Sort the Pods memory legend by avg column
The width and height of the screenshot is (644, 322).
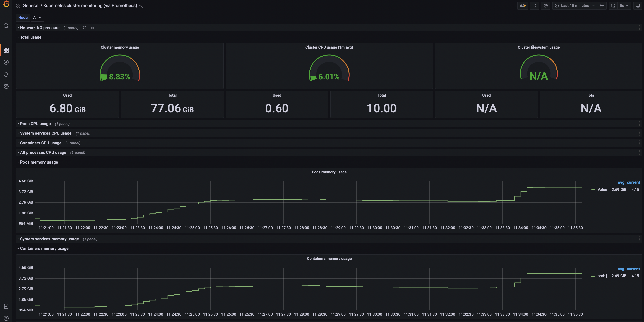click(621, 182)
